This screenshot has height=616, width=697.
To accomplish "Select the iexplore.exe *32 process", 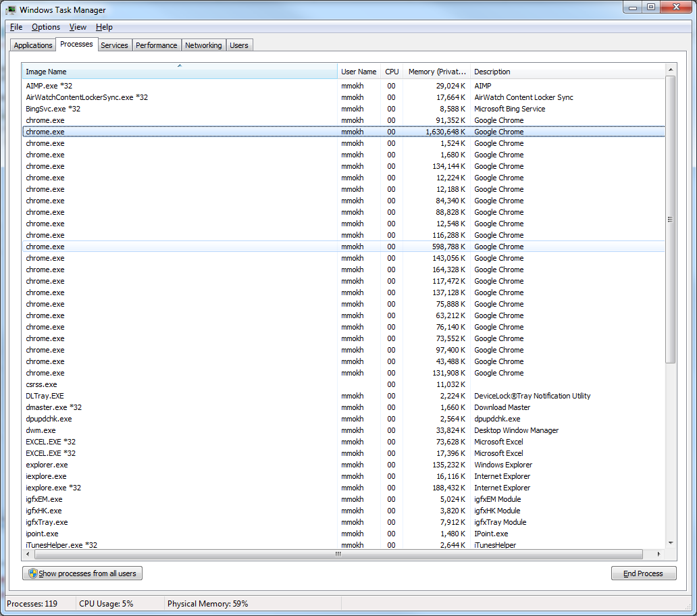I will coord(344,488).
